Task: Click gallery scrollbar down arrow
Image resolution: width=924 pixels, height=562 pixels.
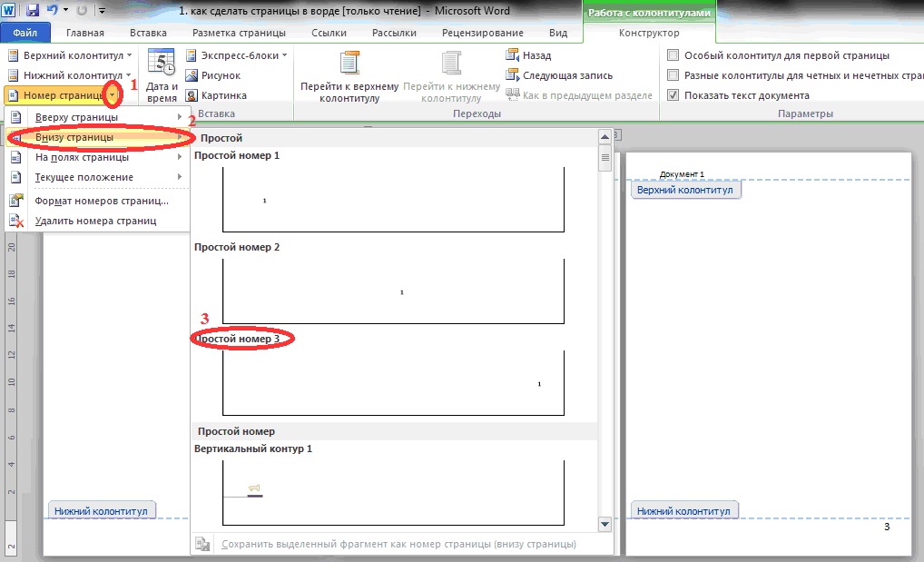Action: 605,524
